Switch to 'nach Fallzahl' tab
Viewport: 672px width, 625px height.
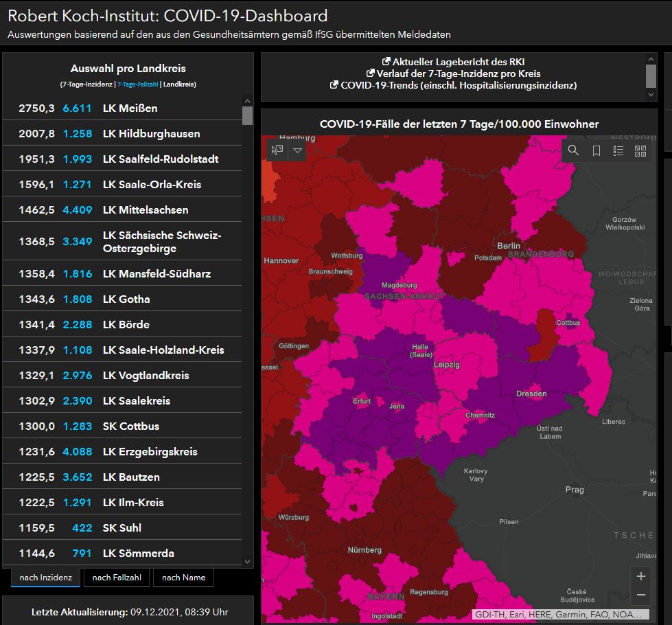click(117, 578)
